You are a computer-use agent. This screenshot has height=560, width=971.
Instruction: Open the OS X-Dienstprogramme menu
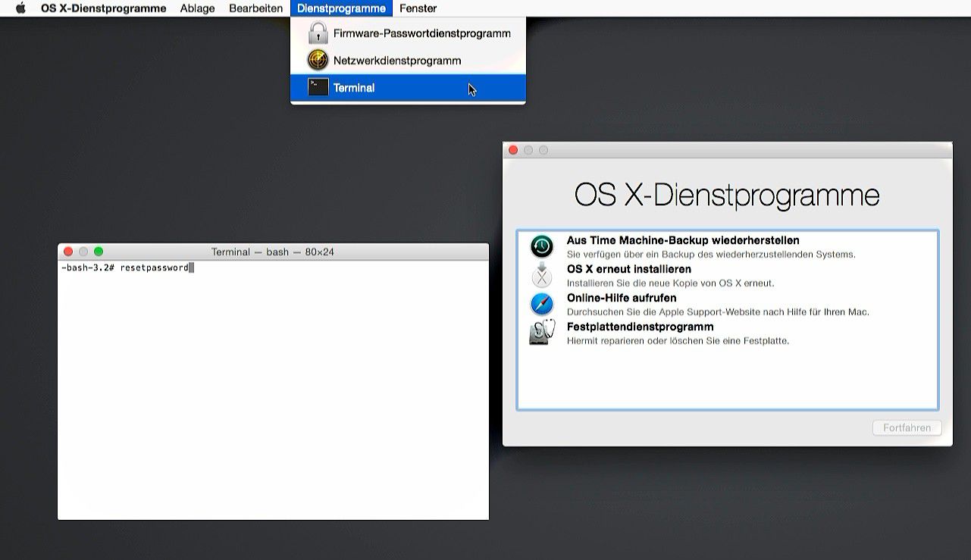(x=104, y=8)
